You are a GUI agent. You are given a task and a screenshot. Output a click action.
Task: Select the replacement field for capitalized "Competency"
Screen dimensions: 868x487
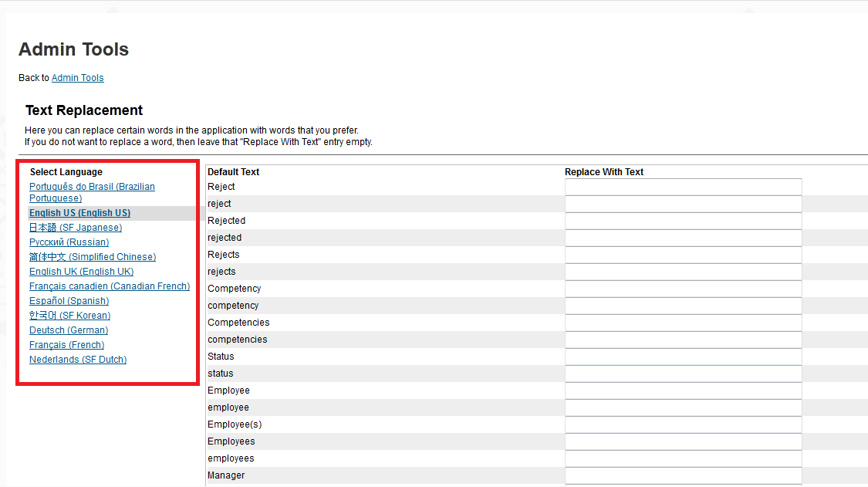pyautogui.click(x=683, y=289)
